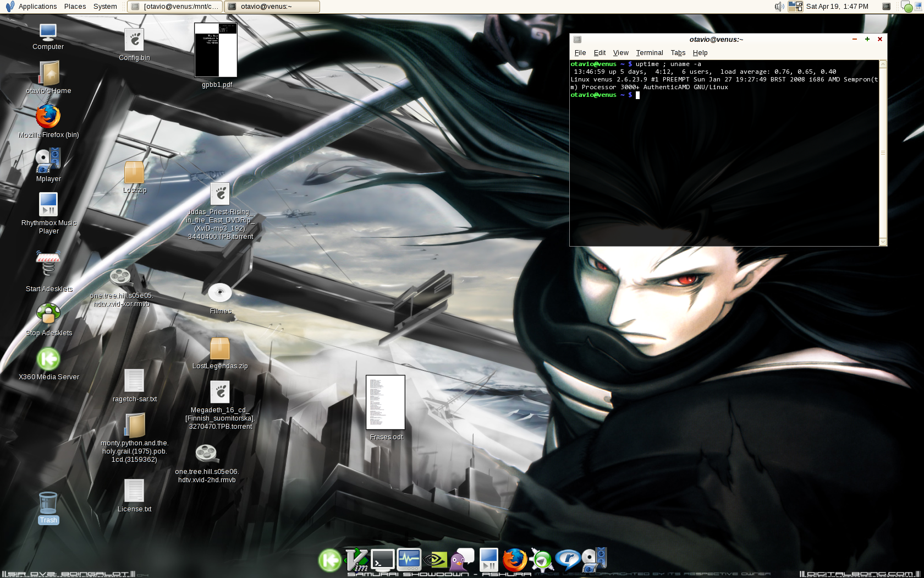The height and width of the screenshot is (578, 924).
Task: Launch Rhythmbox from the bottom dock
Action: pyautogui.click(x=488, y=560)
